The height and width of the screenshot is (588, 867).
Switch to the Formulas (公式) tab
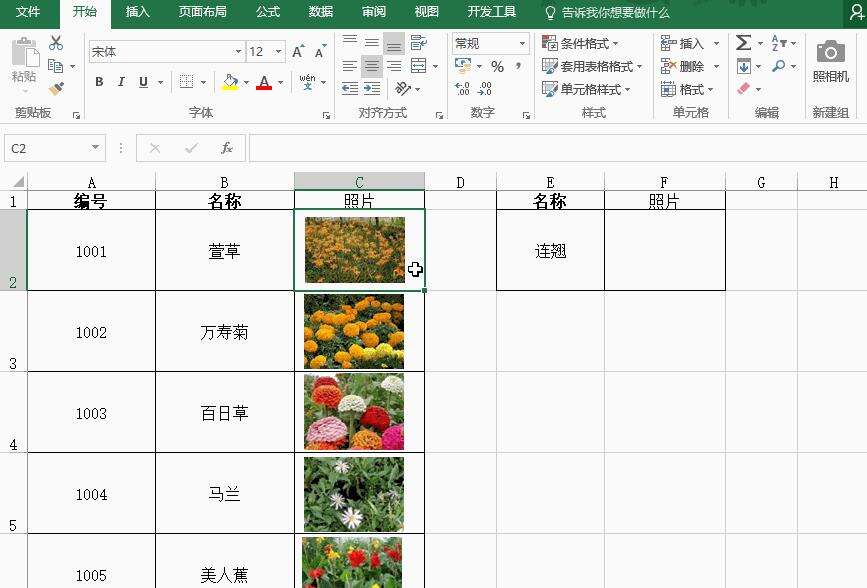click(268, 12)
